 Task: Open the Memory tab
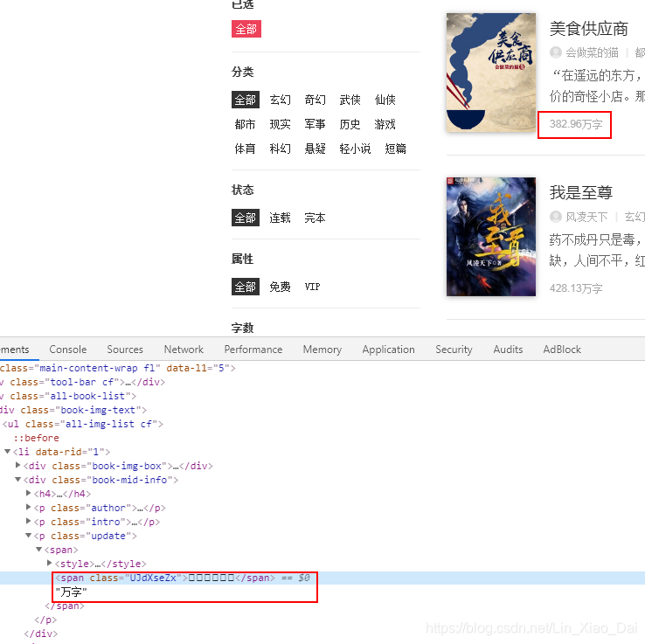[322, 350]
